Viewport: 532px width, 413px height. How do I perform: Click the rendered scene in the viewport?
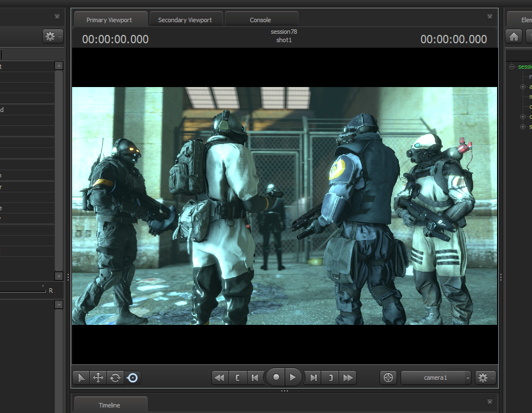click(x=285, y=206)
